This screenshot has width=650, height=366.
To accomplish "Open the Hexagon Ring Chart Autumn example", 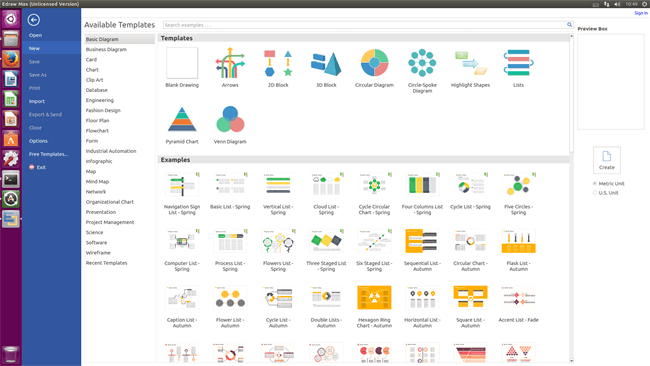I will click(374, 297).
